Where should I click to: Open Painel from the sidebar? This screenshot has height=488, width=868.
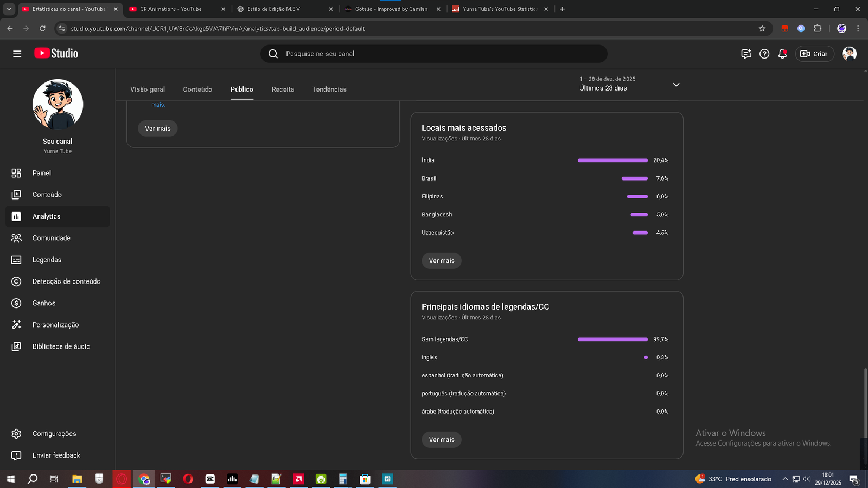42,173
